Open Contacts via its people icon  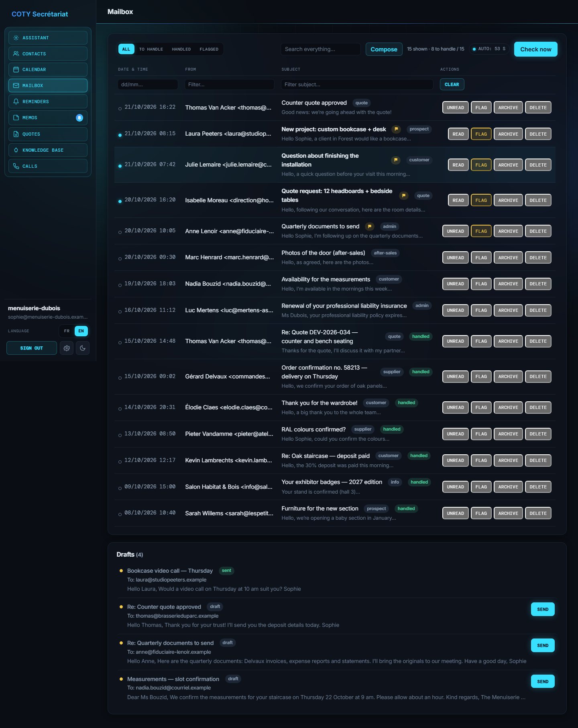16,54
